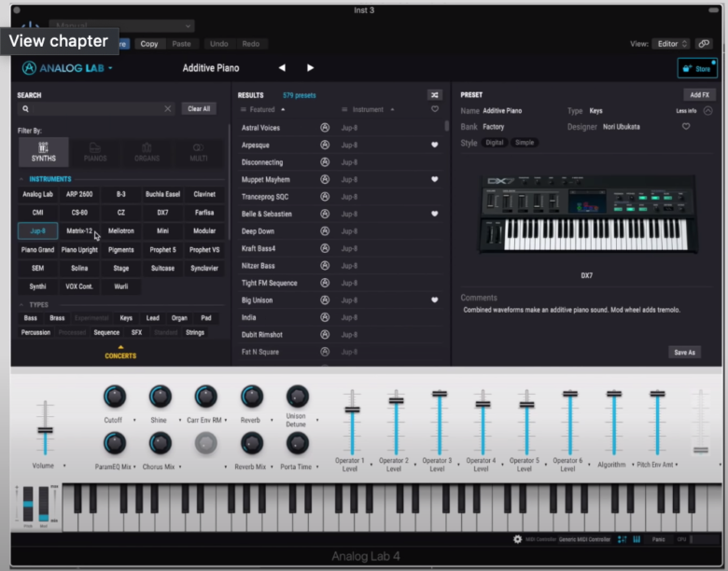
Task: Click the Algorithm fader
Action: click(x=614, y=394)
